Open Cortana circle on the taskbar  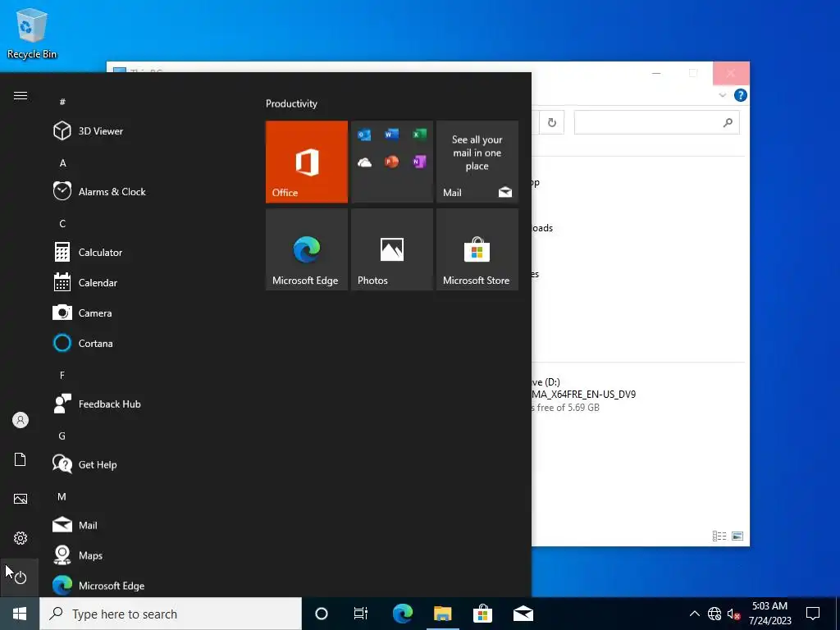(322, 614)
